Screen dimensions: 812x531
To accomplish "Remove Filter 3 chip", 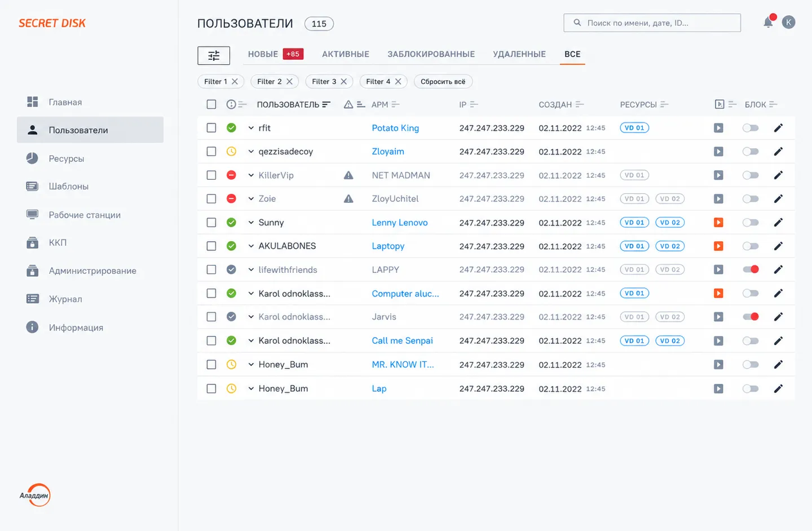I will [x=343, y=82].
